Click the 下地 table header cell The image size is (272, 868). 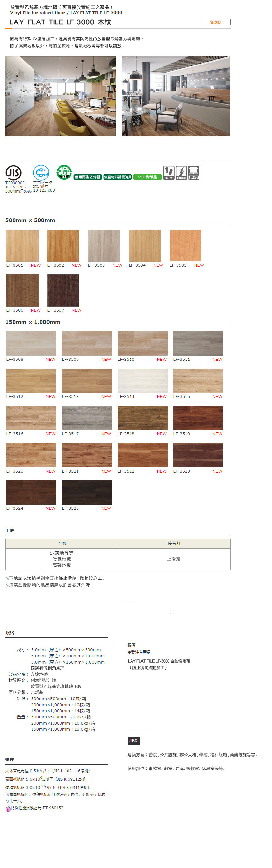[61, 543]
